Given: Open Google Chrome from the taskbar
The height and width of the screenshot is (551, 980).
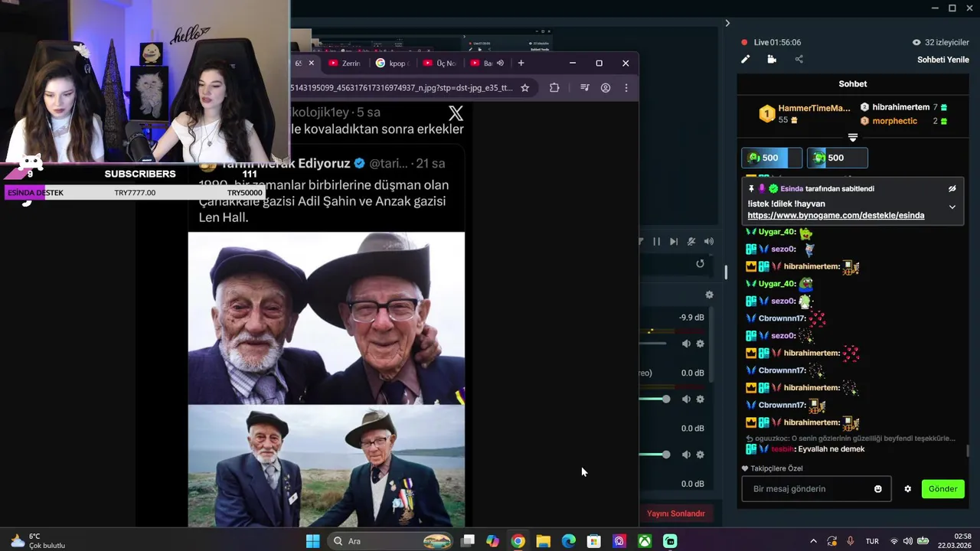Looking at the screenshot, I should tap(518, 541).
